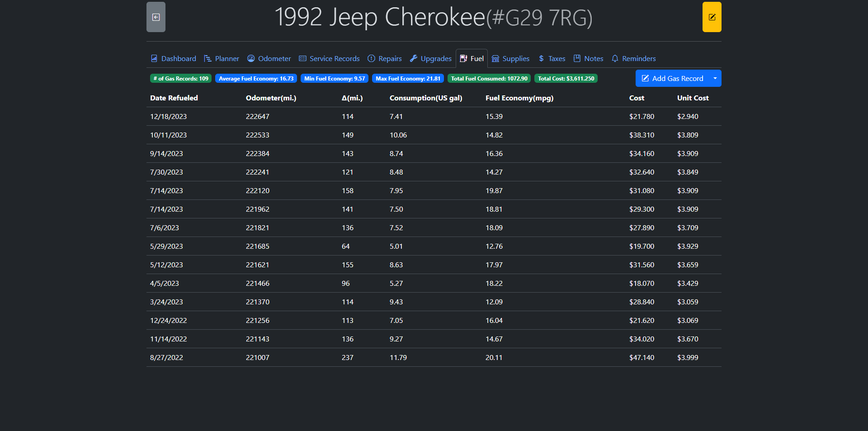Switch to the Planner tab
The image size is (868, 431).
pos(222,59)
